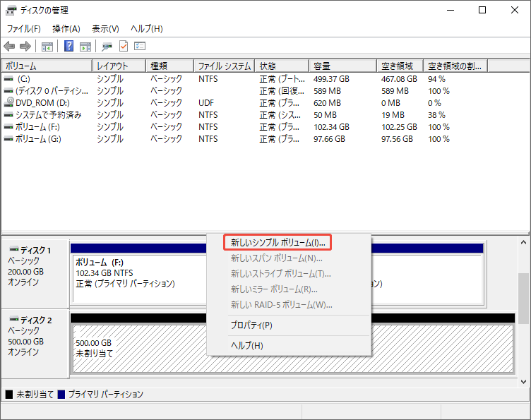531x420 pixels.
Task: Minimize the ディスクの管理 window
Action: (x=451, y=10)
